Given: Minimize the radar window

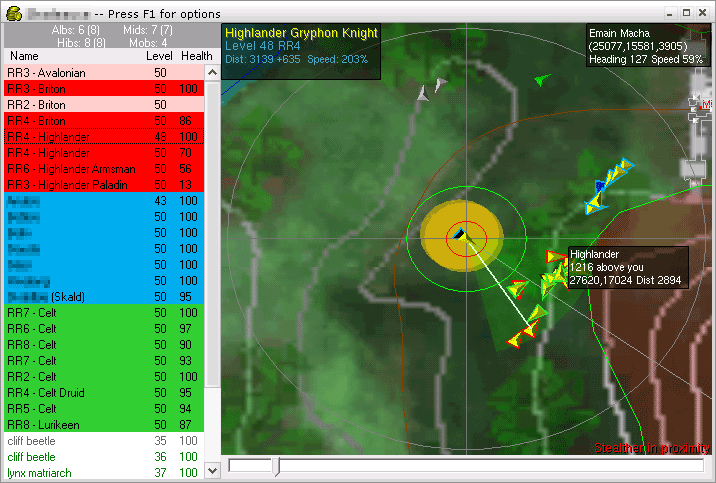Looking at the screenshot, I should point(669,13).
